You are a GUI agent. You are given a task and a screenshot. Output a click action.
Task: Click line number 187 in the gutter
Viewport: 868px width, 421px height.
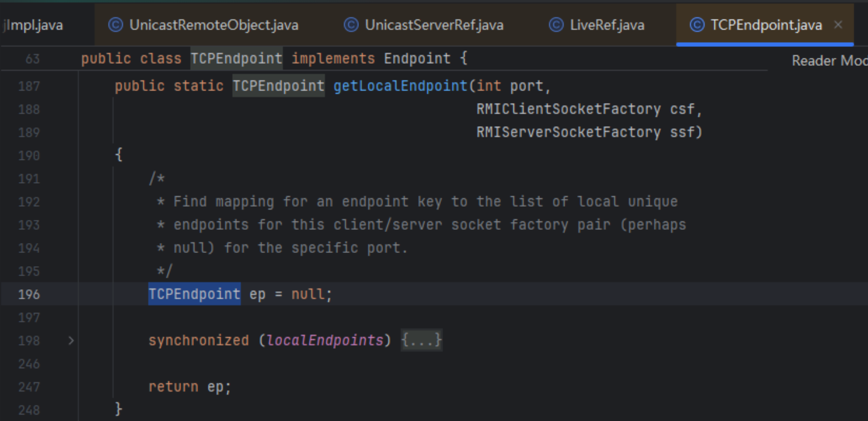(28, 86)
